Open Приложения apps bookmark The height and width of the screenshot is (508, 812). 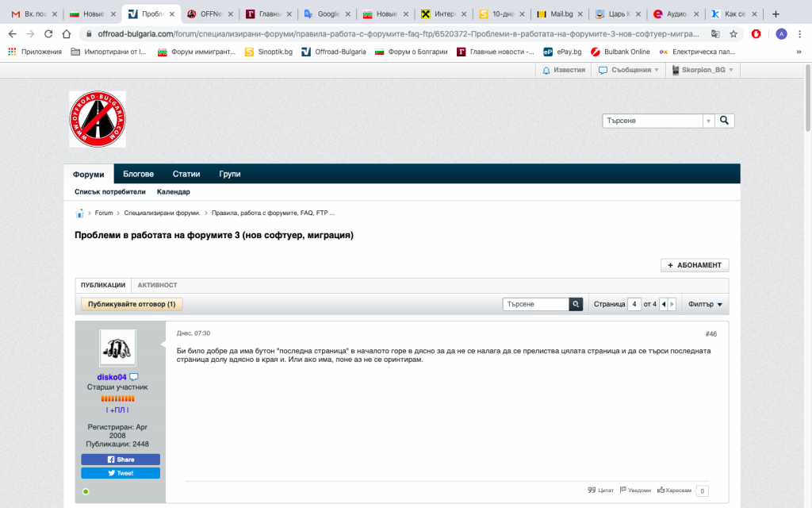click(35, 52)
